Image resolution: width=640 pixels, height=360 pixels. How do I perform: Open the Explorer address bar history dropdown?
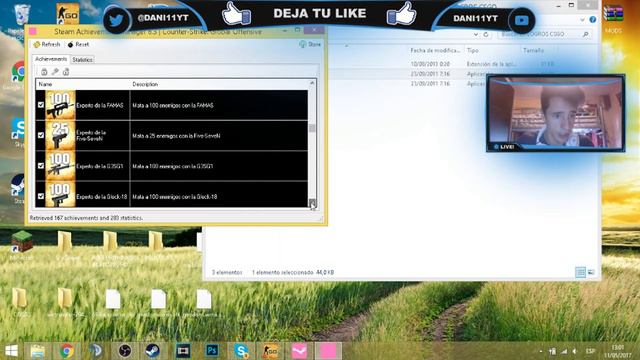tap(476, 34)
